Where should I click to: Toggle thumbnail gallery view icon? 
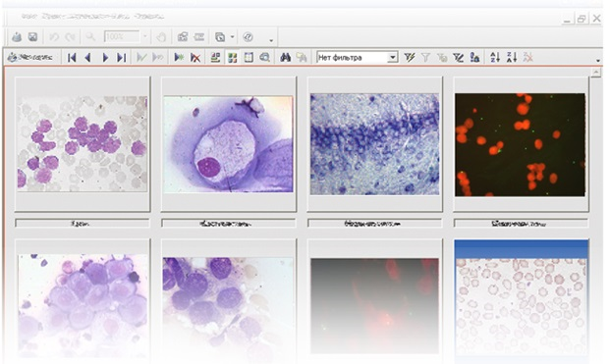(x=232, y=58)
